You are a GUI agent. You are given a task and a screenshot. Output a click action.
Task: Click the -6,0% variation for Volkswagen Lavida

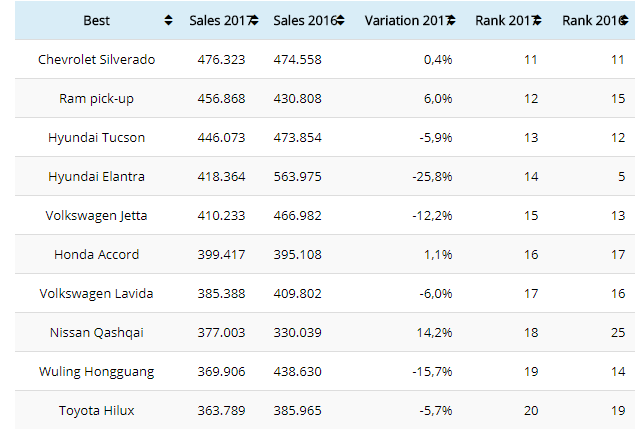coord(436,294)
